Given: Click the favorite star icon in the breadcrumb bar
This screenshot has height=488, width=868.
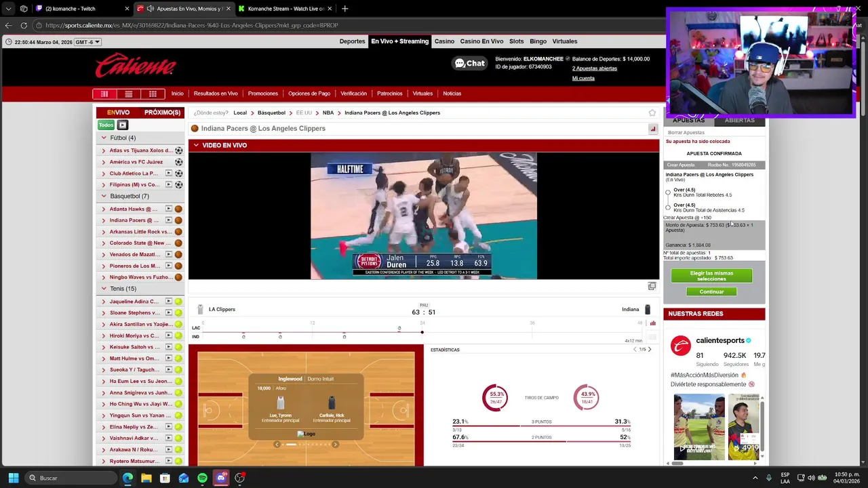Looking at the screenshot, I should tap(652, 113).
